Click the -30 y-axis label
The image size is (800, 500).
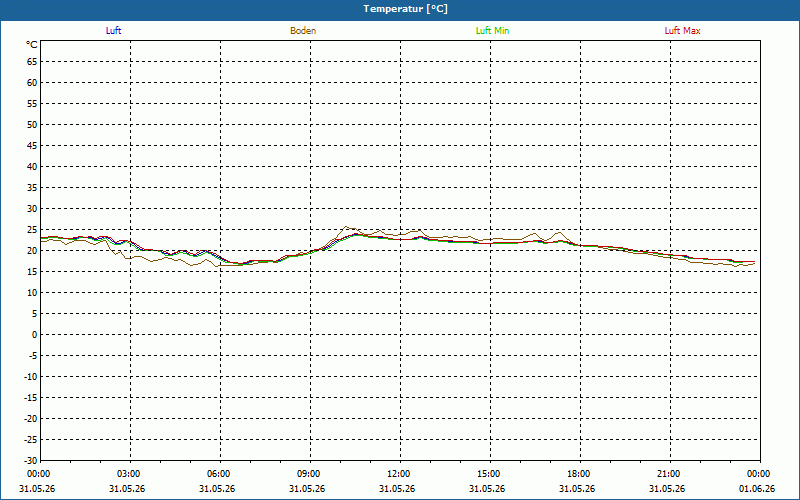(x=31, y=461)
